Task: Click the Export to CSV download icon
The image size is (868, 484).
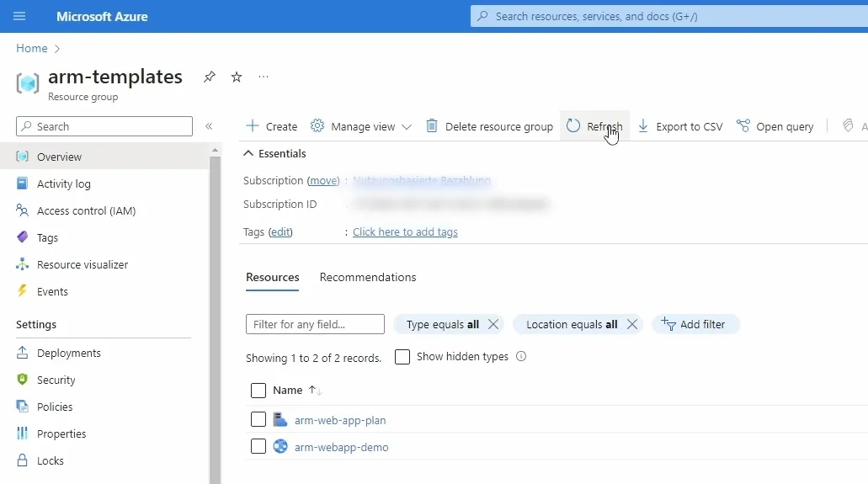Action: [643, 125]
